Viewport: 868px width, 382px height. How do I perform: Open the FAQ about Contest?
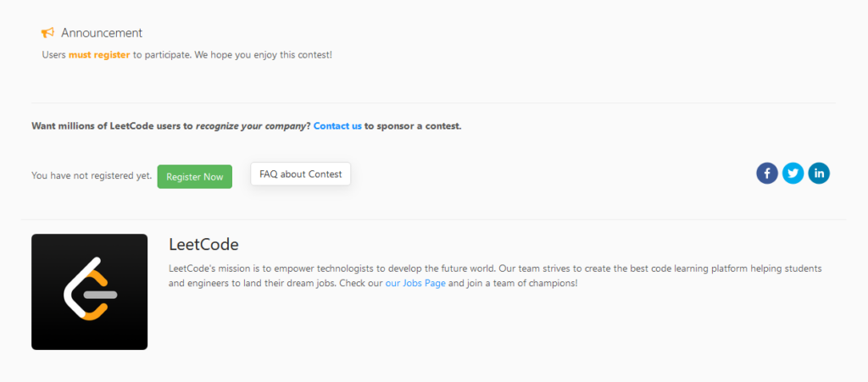(x=300, y=174)
